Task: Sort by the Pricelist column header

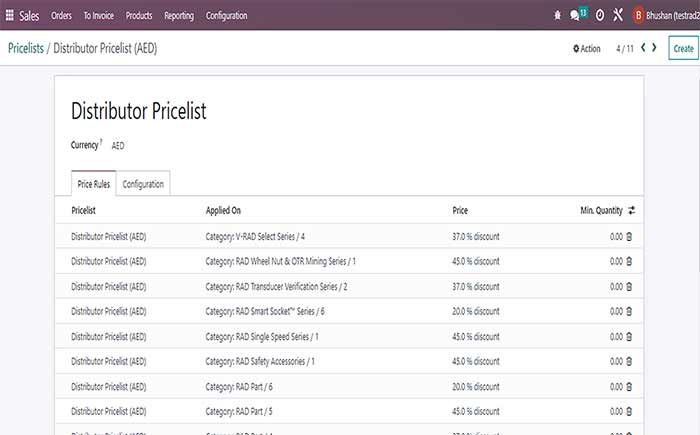Action: tap(83, 210)
